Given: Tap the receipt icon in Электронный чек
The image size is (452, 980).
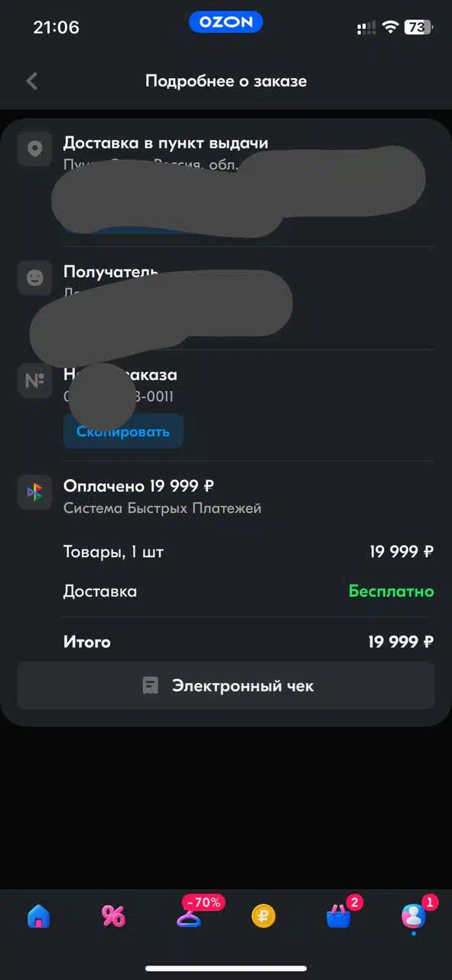Looking at the screenshot, I should point(151,685).
